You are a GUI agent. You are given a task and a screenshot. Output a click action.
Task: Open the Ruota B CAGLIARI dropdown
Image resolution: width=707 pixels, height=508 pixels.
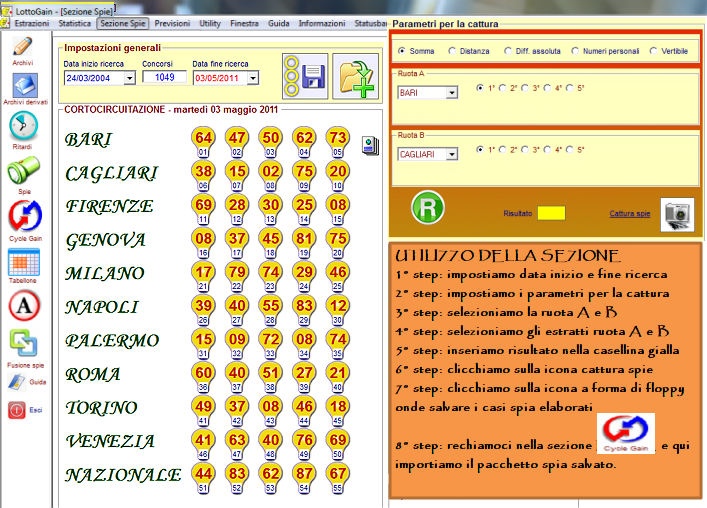tap(451, 154)
